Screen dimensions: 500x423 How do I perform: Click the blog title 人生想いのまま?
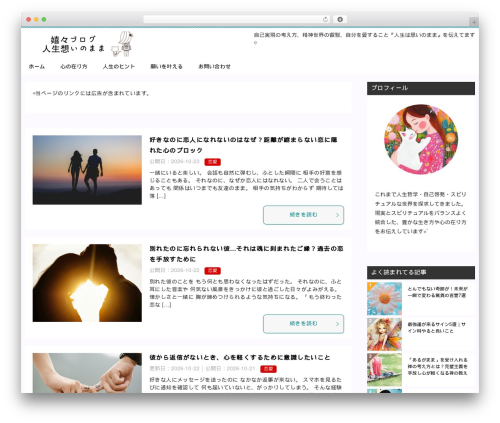point(74,49)
